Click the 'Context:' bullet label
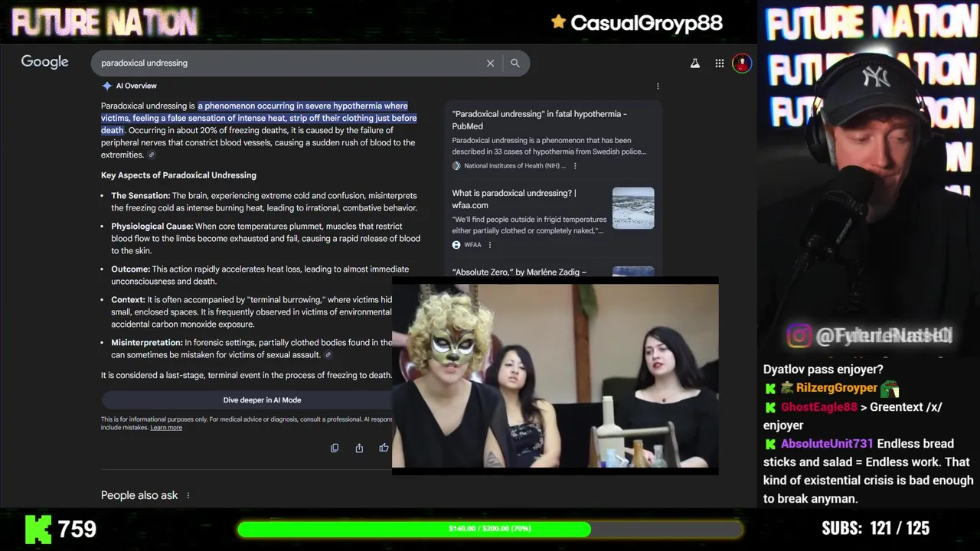Viewport: 980px width, 551px height. pyautogui.click(x=128, y=300)
